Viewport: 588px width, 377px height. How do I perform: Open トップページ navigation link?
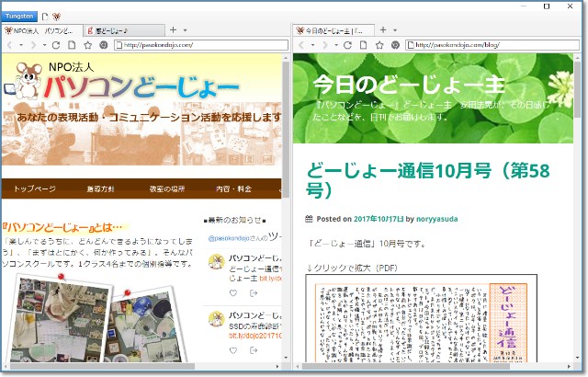tap(35, 188)
